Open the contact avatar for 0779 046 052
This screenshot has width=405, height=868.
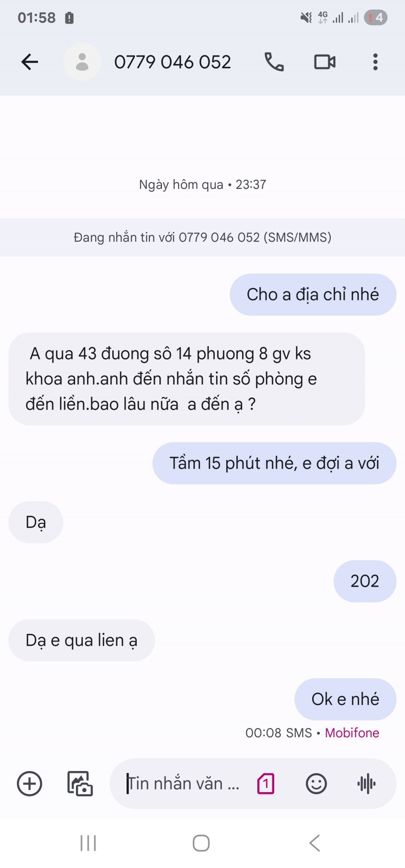coord(82,62)
